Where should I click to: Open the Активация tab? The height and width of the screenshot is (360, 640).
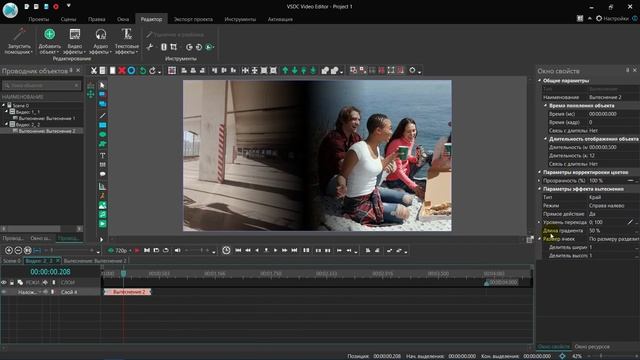point(280,19)
